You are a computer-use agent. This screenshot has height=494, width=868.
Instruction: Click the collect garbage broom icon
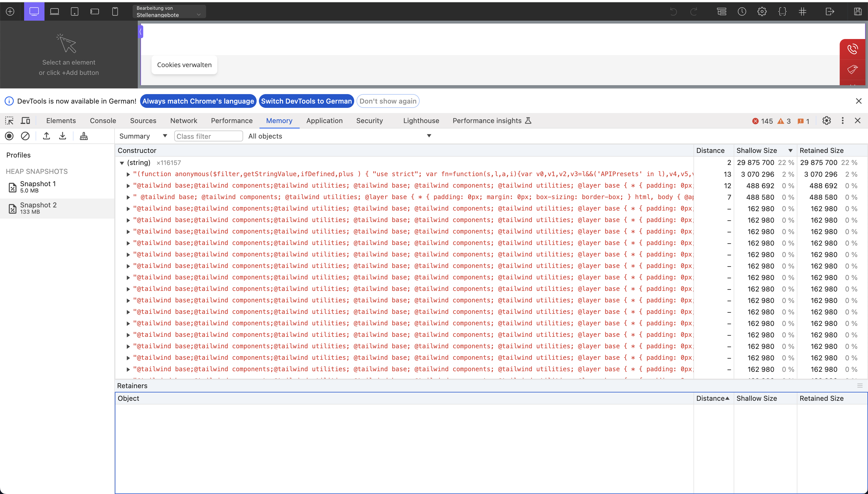click(x=84, y=136)
